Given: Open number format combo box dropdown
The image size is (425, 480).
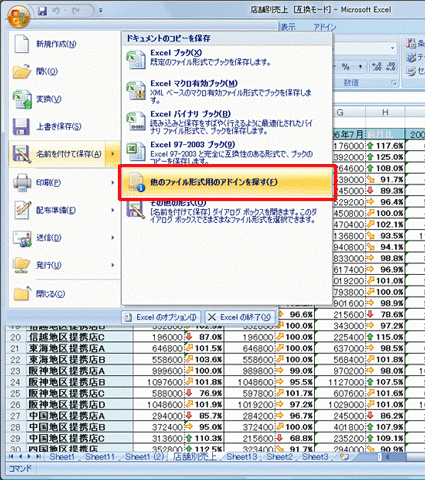Looking at the screenshot, I should click(x=393, y=48).
